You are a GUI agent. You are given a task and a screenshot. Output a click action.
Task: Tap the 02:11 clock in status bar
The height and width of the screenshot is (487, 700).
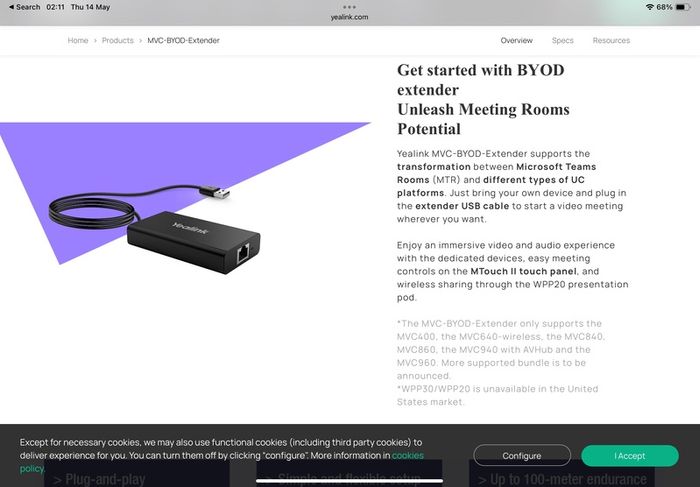(x=55, y=7)
